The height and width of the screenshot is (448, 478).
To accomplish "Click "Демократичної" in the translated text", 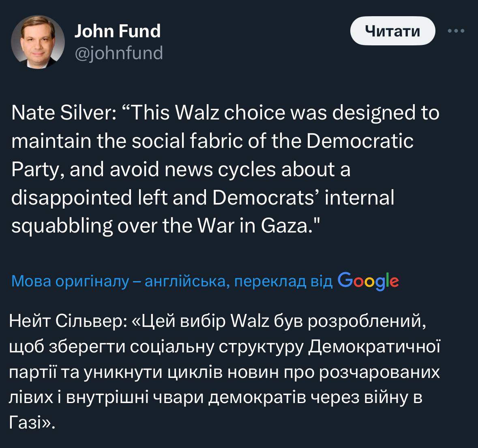I will pos(374,347).
